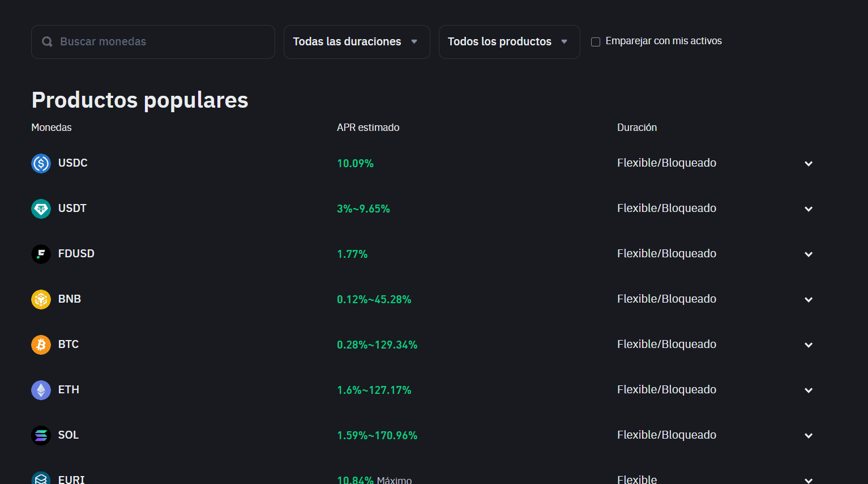This screenshot has height=484, width=868.
Task: Expand the BNB row chevron
Action: [809, 300]
